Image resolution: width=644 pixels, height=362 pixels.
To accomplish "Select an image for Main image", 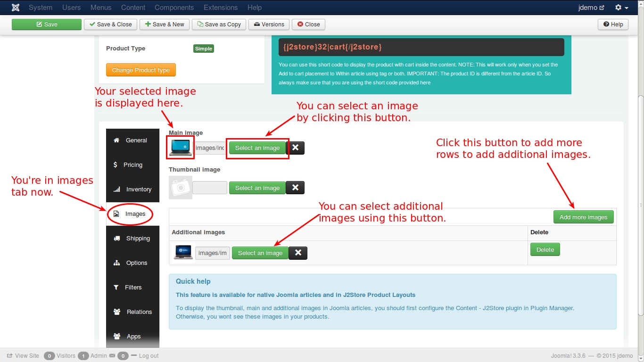I will click(x=257, y=148).
